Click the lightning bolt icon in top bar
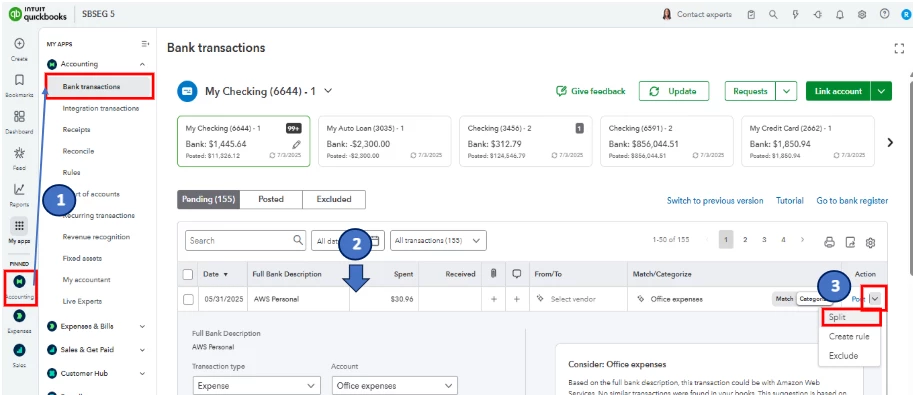913x395 pixels. click(795, 15)
